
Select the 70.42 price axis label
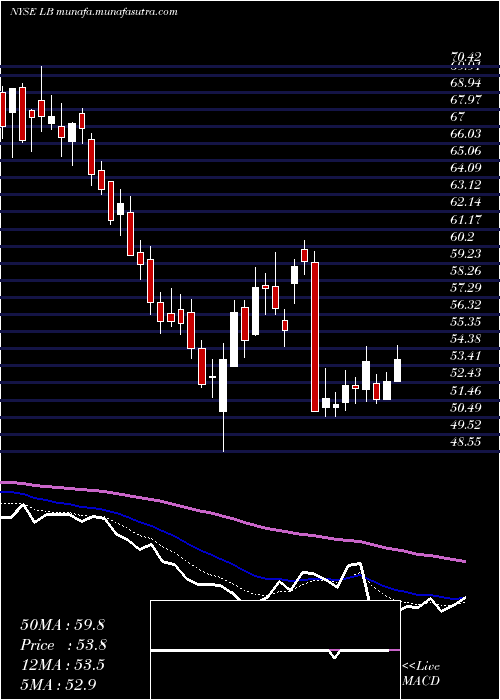466,57
